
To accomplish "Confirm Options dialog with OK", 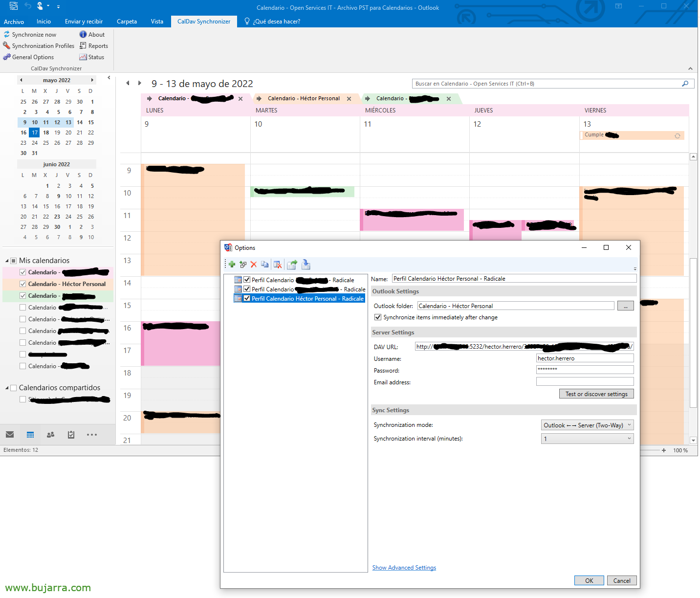I will (x=589, y=580).
